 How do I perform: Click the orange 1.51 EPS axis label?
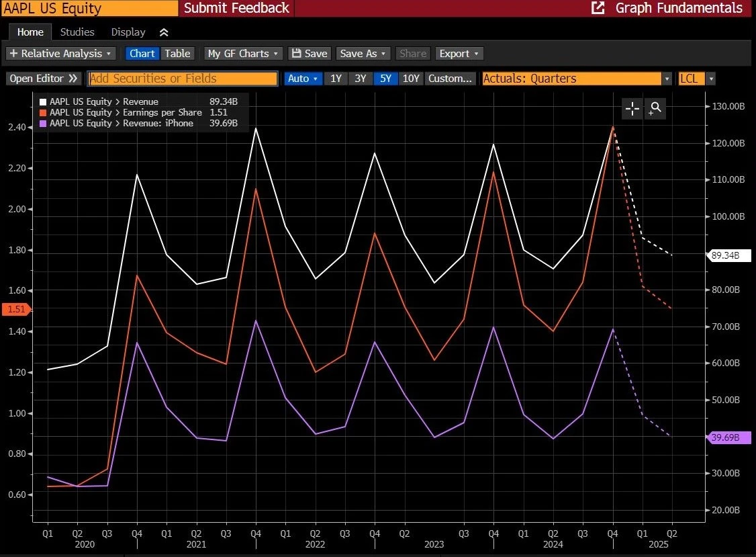[15, 310]
